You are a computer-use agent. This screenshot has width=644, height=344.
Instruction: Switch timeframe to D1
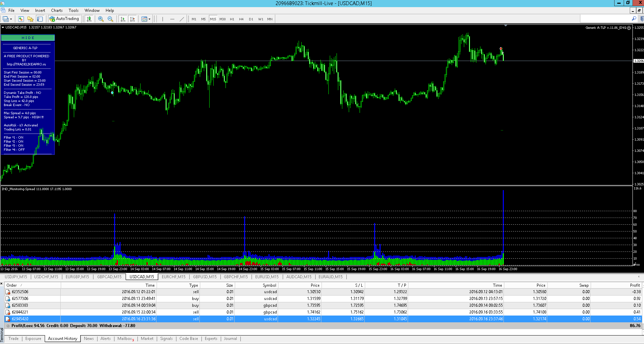tap(251, 19)
